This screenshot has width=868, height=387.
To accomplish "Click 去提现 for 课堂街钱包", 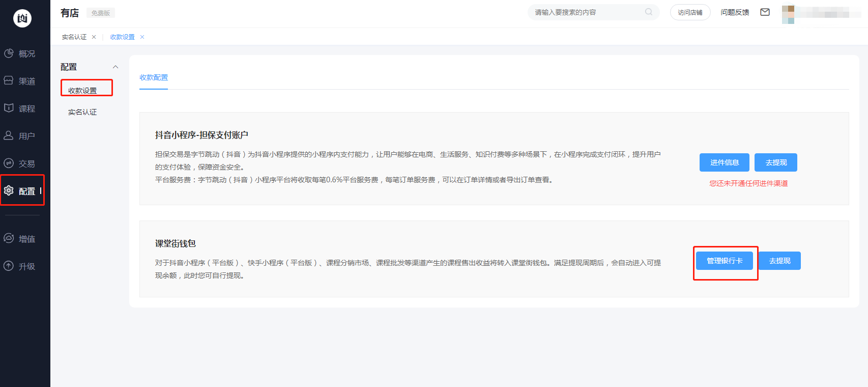I will pyautogui.click(x=779, y=261).
